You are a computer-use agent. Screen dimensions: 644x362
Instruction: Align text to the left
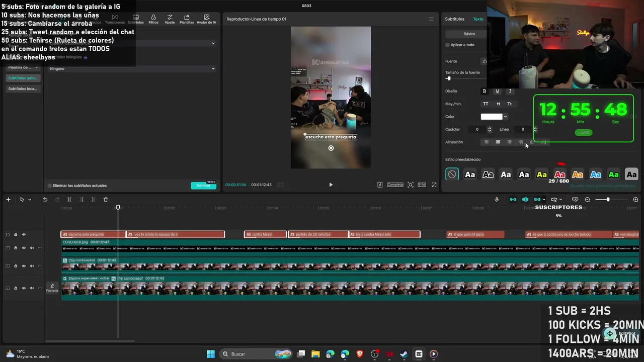487,142
